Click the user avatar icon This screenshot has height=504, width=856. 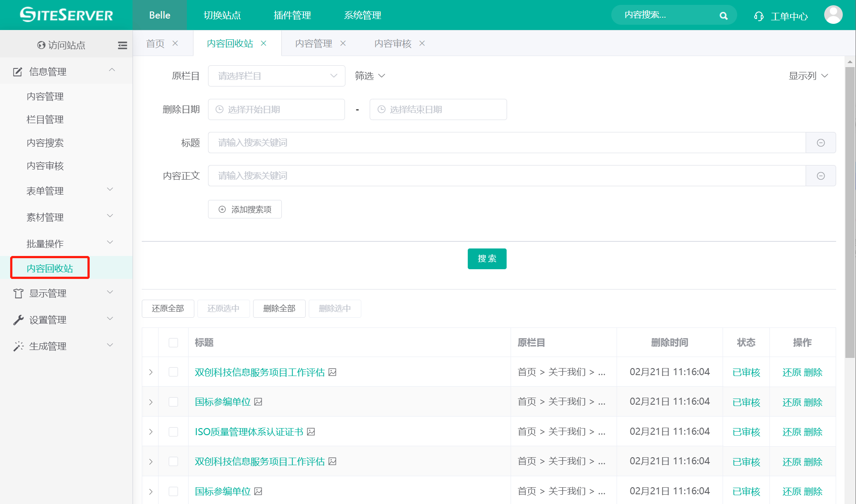point(833,15)
